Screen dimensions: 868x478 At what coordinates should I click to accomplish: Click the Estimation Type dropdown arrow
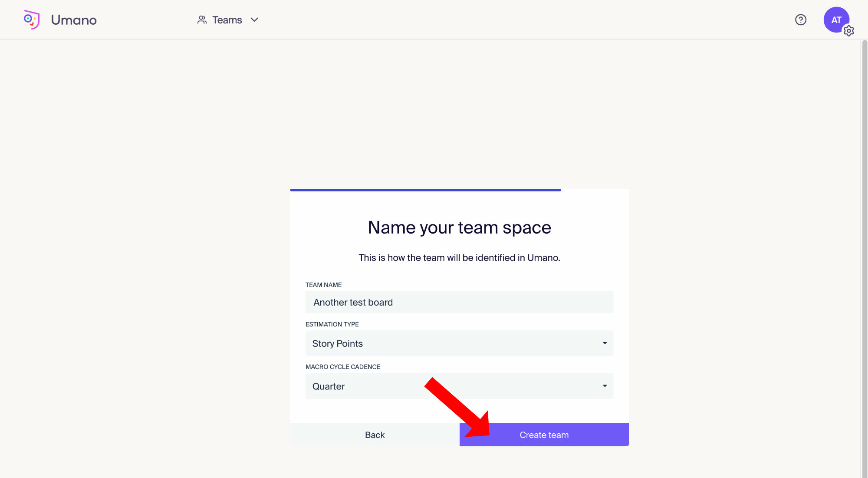605,343
